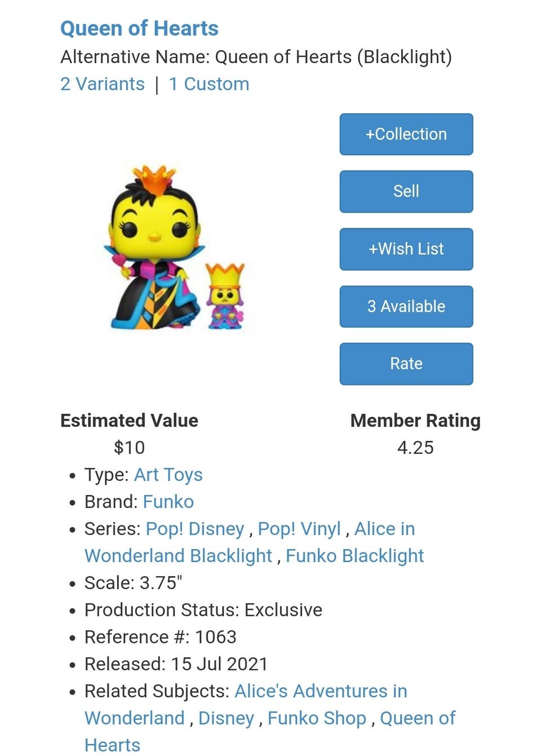
Task: Click the small King of Hearts figure
Action: pos(225,297)
